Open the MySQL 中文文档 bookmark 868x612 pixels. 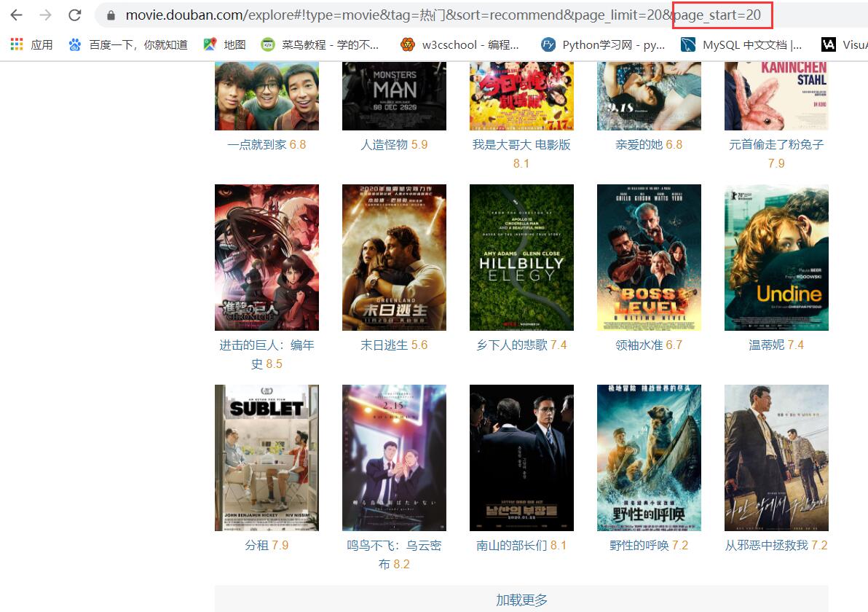(741, 45)
